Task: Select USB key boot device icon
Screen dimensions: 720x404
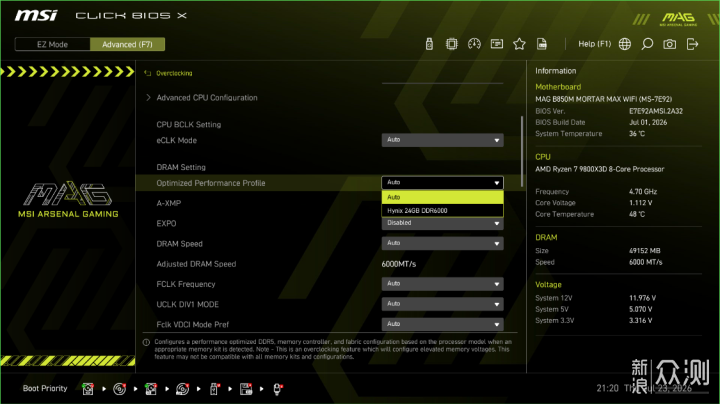Action: tap(214, 389)
